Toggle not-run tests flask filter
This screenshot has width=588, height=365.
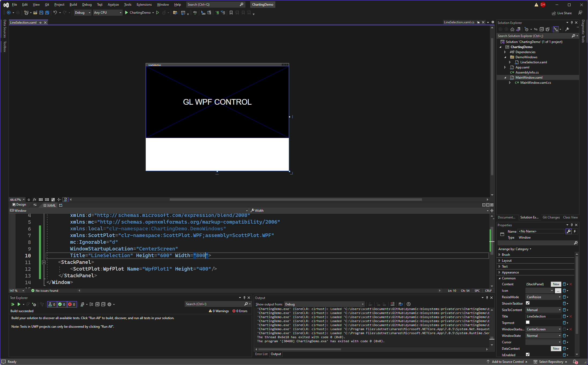tap(52, 304)
